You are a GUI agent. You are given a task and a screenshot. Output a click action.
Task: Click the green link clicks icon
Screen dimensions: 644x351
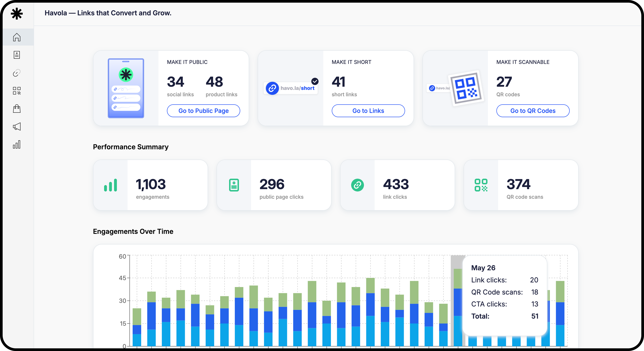click(x=358, y=185)
